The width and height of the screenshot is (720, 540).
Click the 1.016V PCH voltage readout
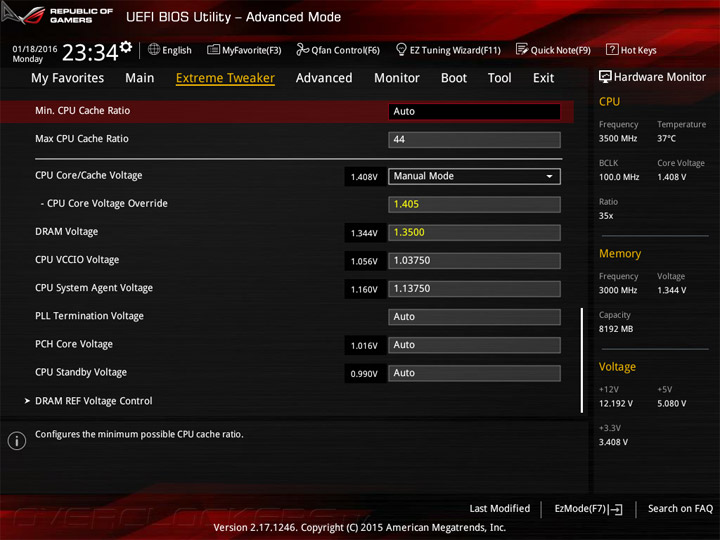tap(365, 345)
